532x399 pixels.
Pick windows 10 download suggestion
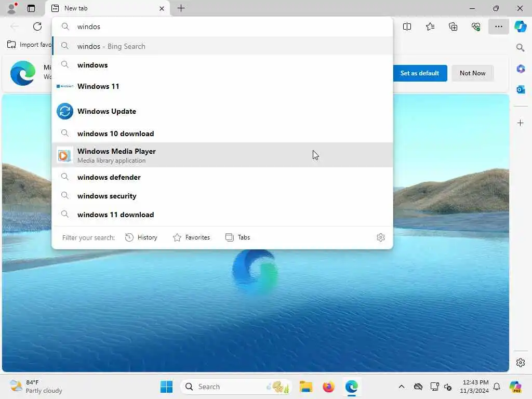222,134
